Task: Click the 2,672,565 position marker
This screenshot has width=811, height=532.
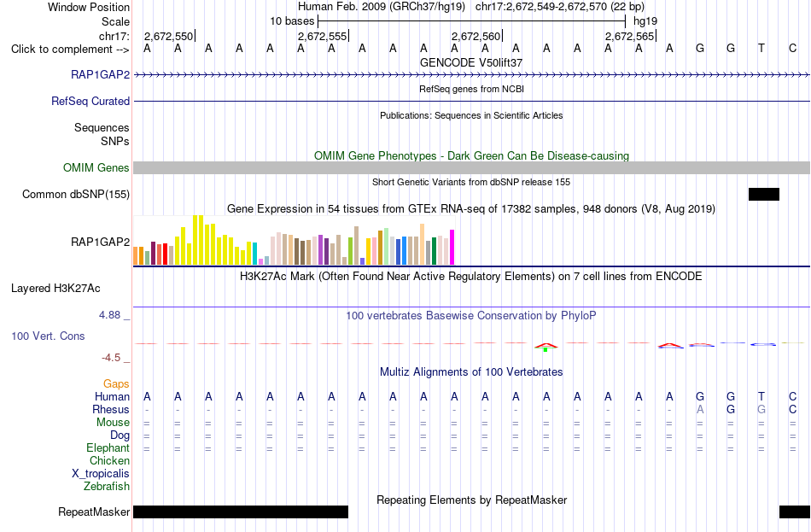Action: (x=629, y=36)
